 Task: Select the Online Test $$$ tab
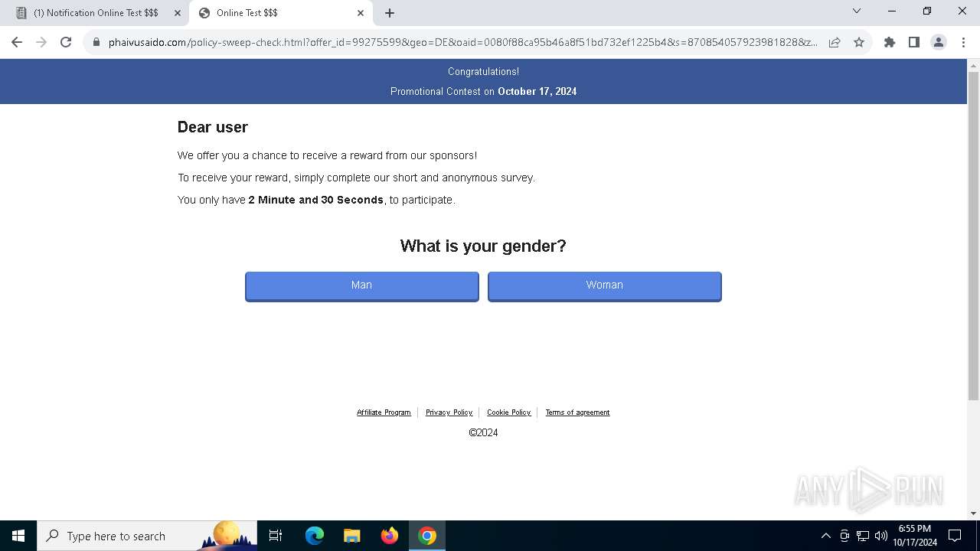[281, 13]
